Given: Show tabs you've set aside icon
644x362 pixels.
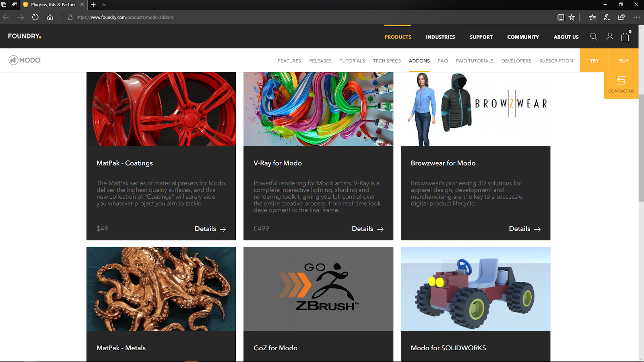Looking at the screenshot, I should pos(4,4).
